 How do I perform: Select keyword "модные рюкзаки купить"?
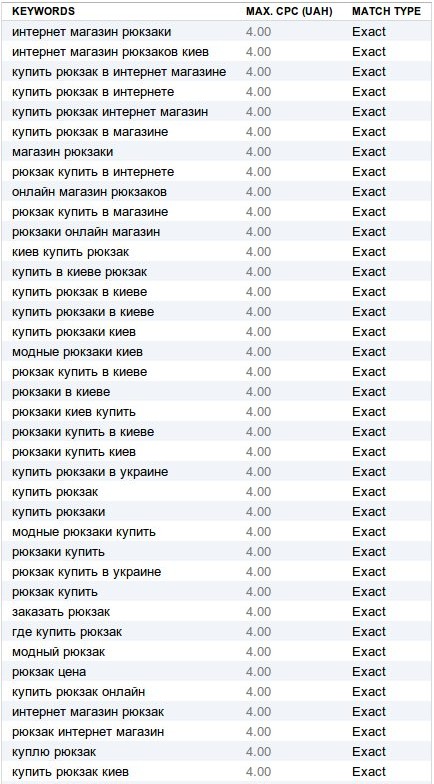[84, 532]
